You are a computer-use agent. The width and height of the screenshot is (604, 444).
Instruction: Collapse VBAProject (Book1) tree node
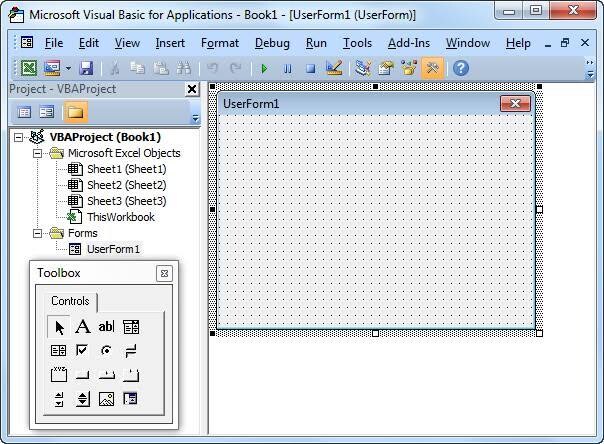coord(18,137)
